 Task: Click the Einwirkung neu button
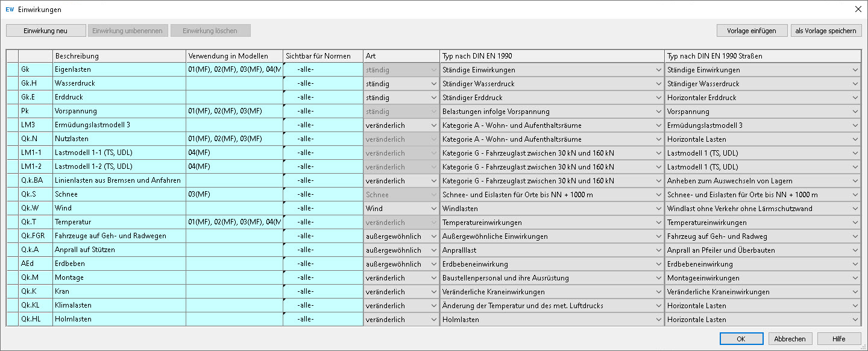click(46, 31)
